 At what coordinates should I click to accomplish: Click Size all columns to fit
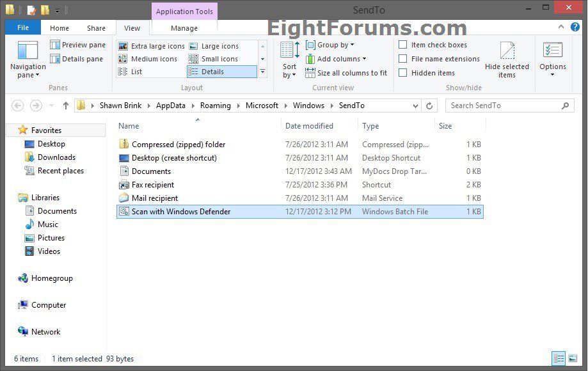tap(346, 73)
